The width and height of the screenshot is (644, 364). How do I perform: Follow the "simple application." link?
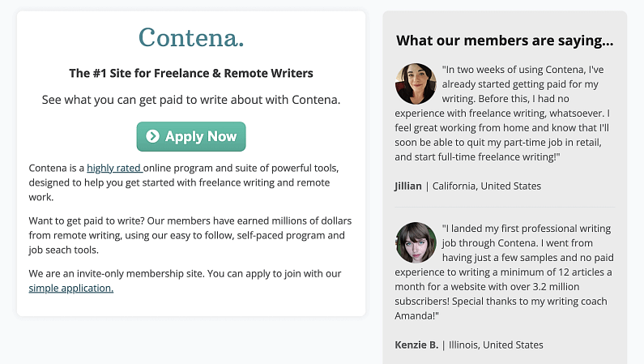pos(71,288)
